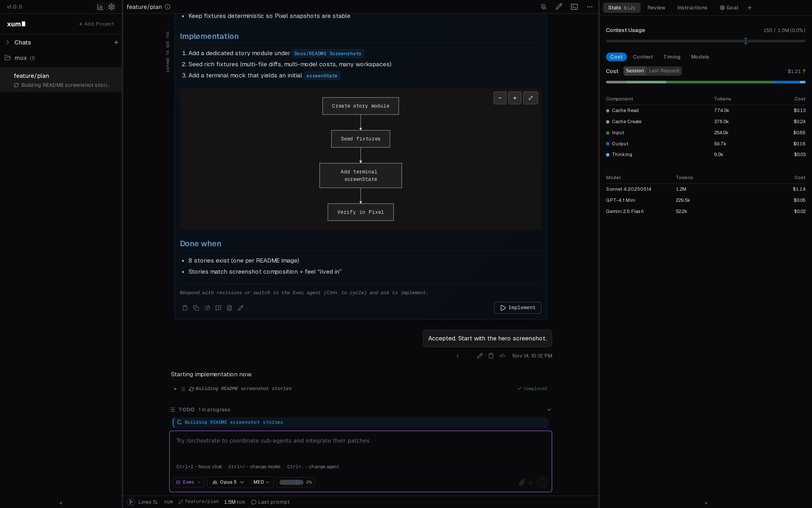The width and height of the screenshot is (812, 508).
Task: Toggle notifications with the muted bell icon
Action: pyautogui.click(x=543, y=7)
